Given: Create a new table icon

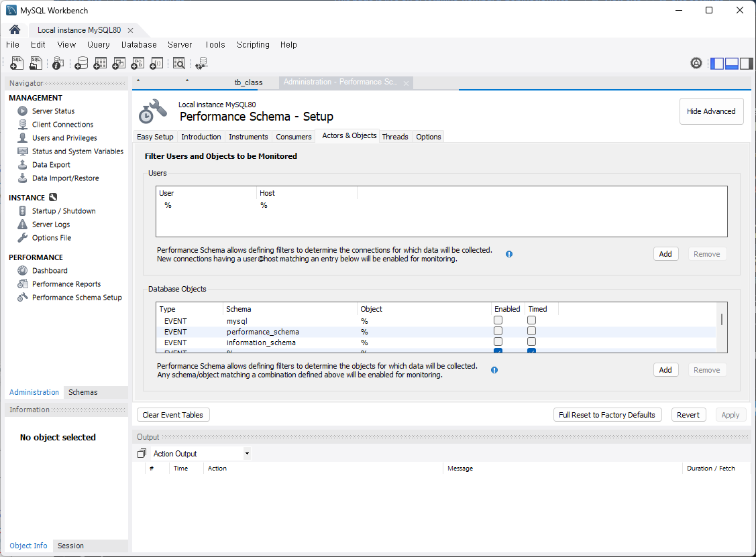Looking at the screenshot, I should click(x=100, y=63).
